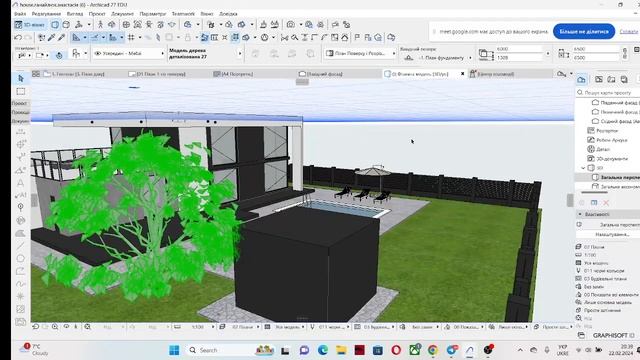Click the hide link in sharing bar

[629, 31]
